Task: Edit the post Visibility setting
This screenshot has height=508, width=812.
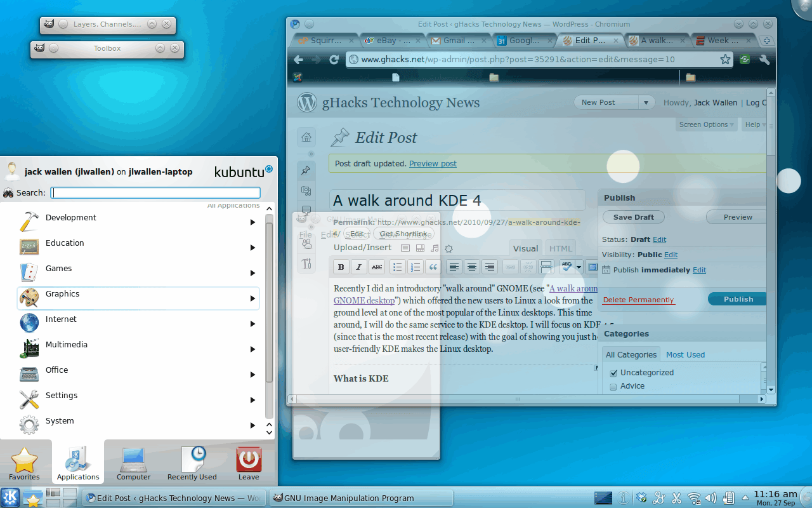Action: [x=671, y=255]
